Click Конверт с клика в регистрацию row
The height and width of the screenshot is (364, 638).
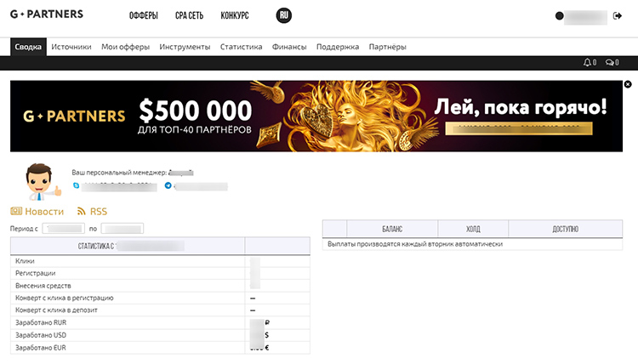(160, 298)
